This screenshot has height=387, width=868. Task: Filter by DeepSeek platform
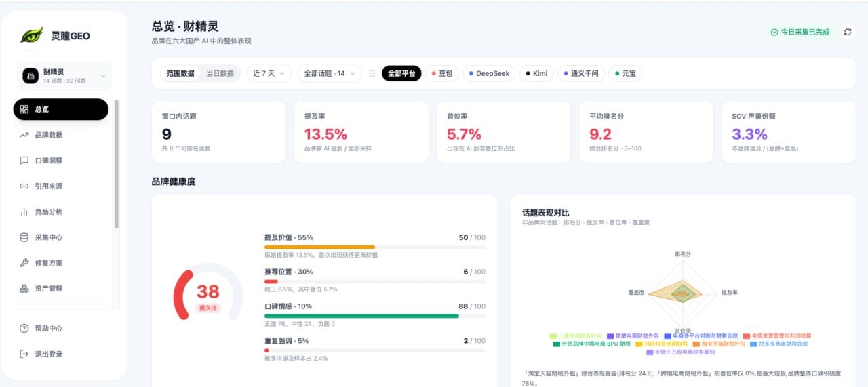489,73
